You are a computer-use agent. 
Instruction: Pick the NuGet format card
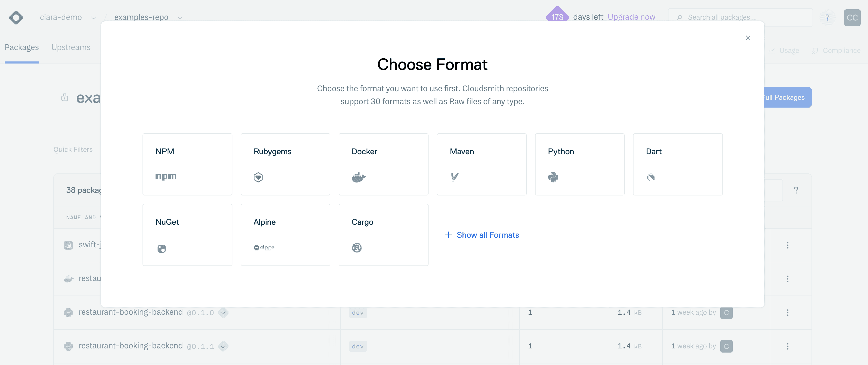(x=187, y=235)
